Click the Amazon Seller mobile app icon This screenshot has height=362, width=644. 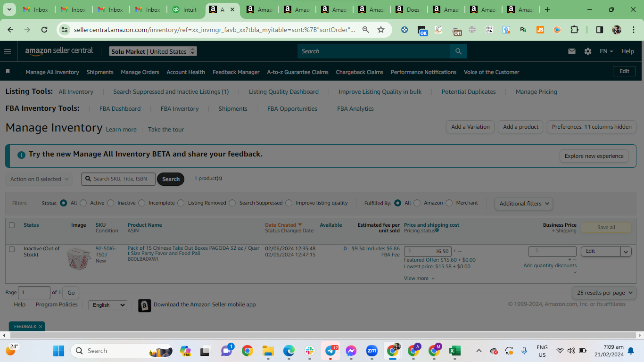(x=144, y=305)
